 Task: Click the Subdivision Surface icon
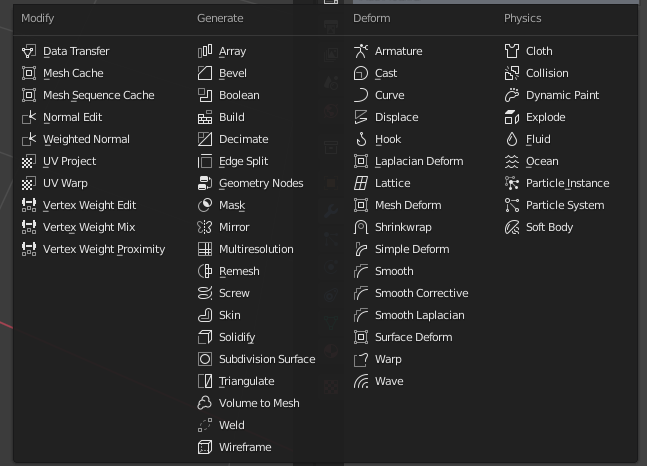[x=205, y=359]
